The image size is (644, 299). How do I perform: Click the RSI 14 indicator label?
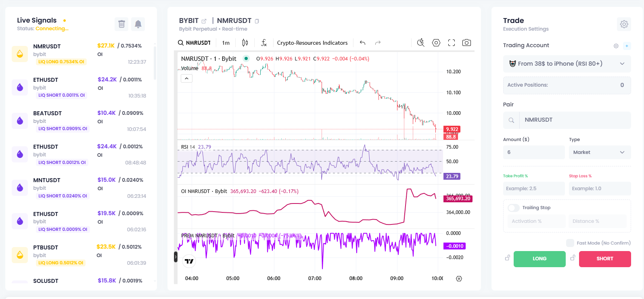click(x=188, y=147)
